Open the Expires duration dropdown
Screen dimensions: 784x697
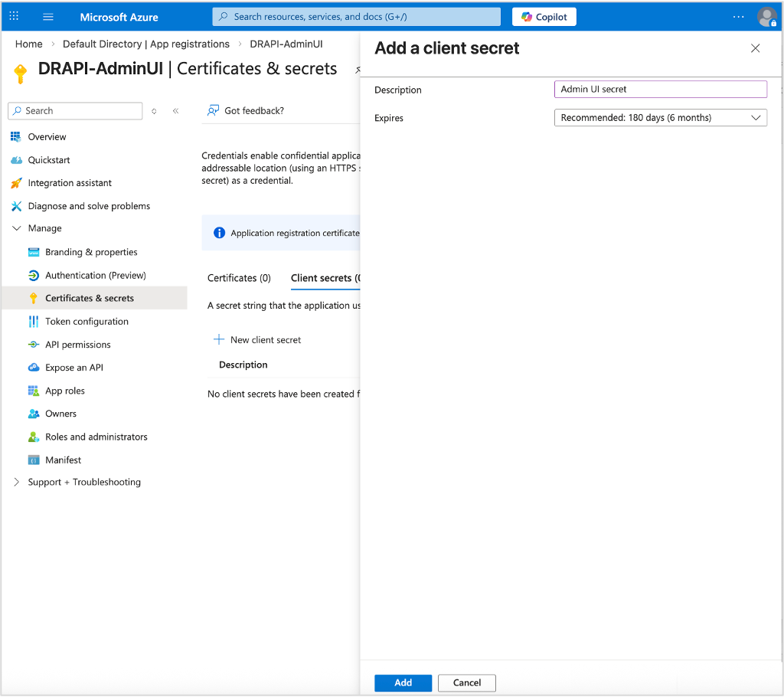pyautogui.click(x=660, y=117)
